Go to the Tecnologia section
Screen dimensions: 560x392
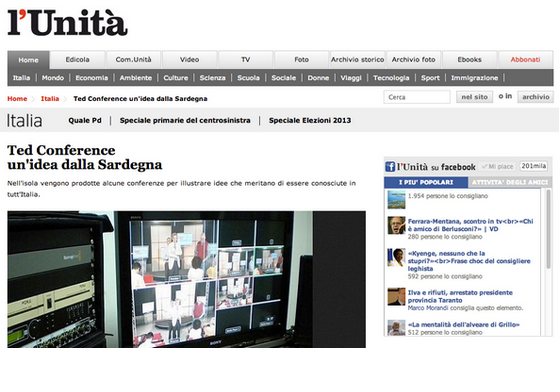pyautogui.click(x=391, y=78)
